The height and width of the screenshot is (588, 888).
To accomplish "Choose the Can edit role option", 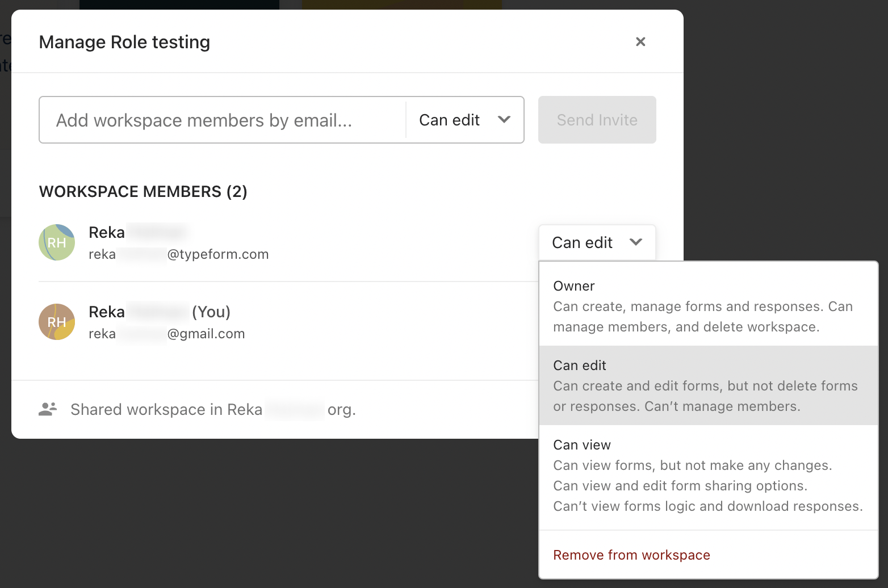I will pos(709,385).
